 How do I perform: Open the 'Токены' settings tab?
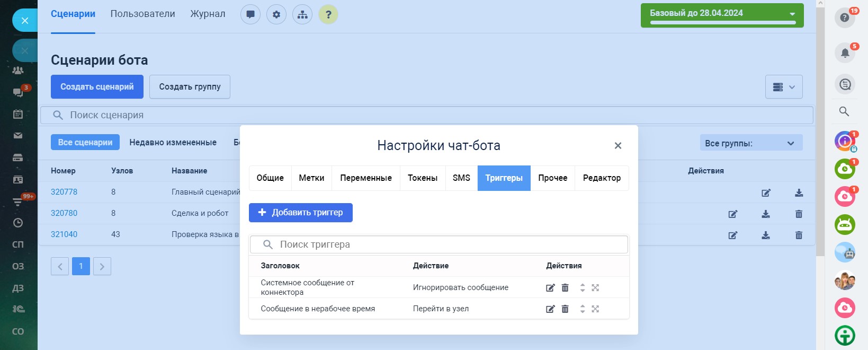423,178
